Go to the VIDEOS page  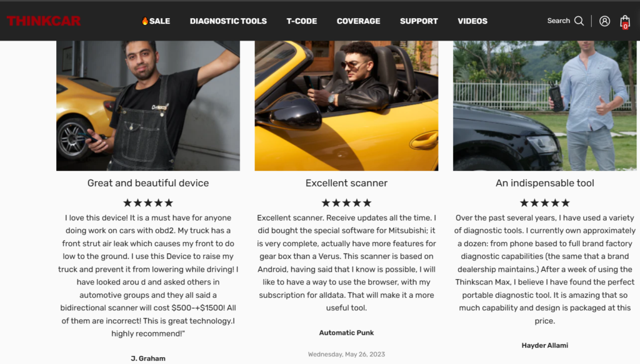click(472, 21)
